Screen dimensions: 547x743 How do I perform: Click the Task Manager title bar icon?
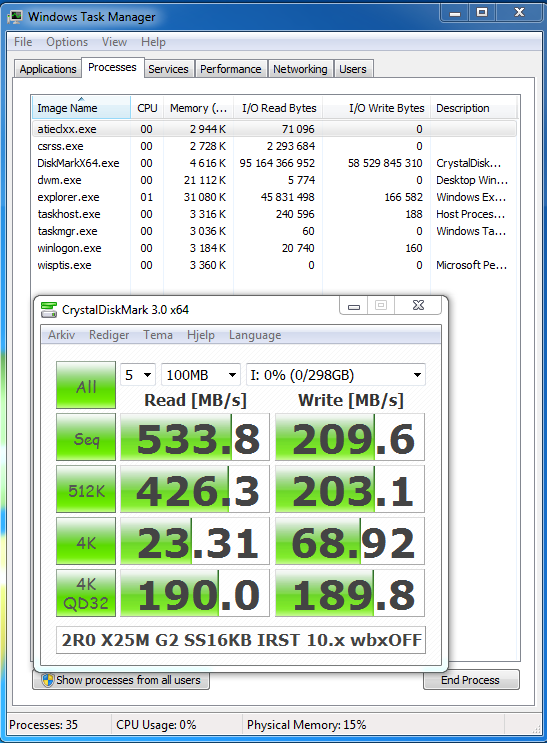tap(15, 17)
